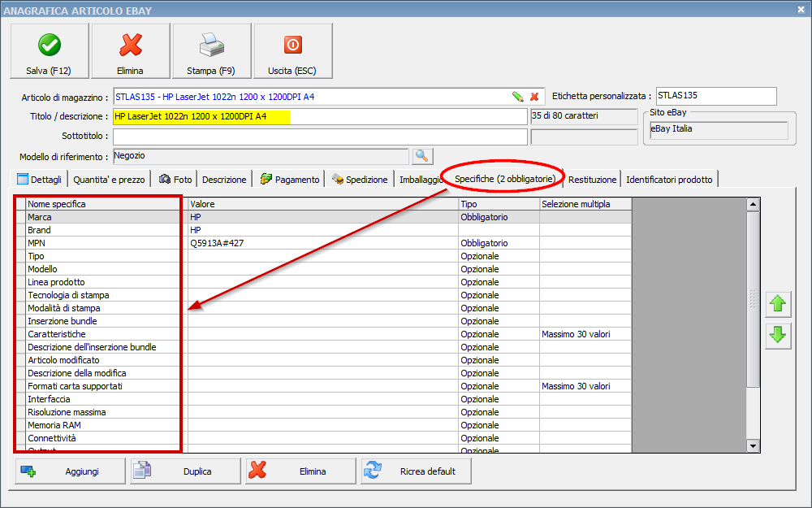
Task: Open the Restituzione tab
Action: click(x=592, y=180)
